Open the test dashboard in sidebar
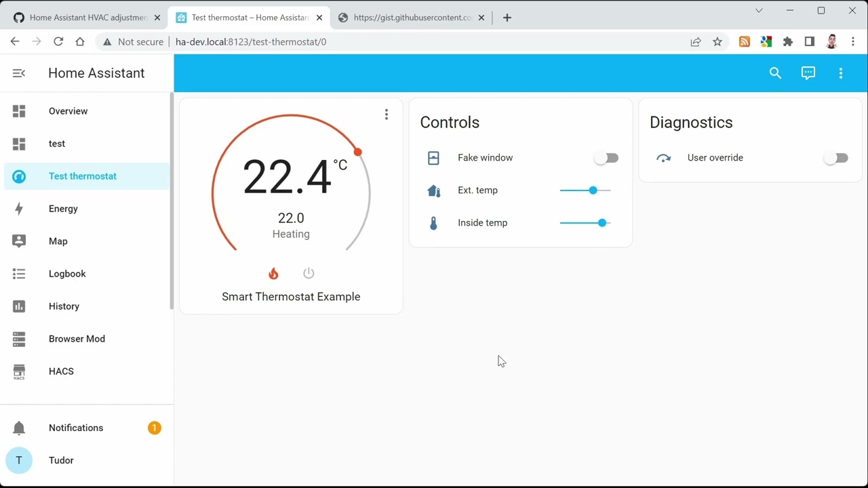 pyautogui.click(x=87, y=144)
